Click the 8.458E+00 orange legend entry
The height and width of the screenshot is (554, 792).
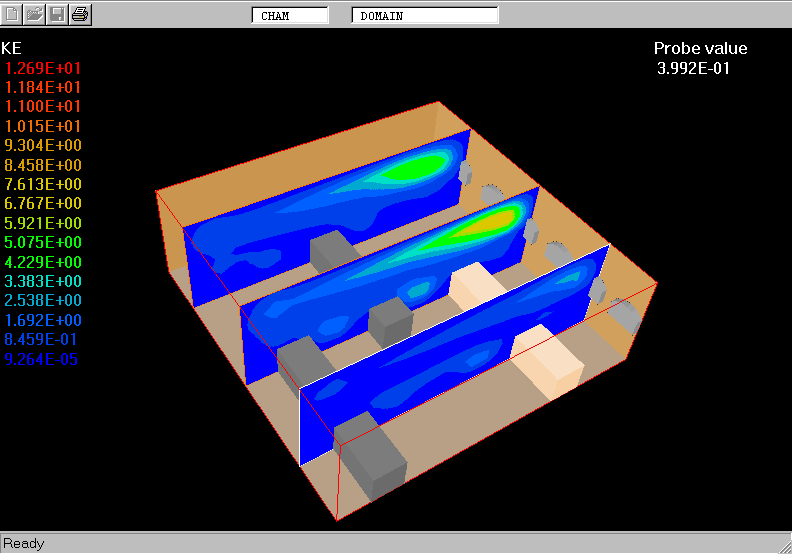pos(43,165)
